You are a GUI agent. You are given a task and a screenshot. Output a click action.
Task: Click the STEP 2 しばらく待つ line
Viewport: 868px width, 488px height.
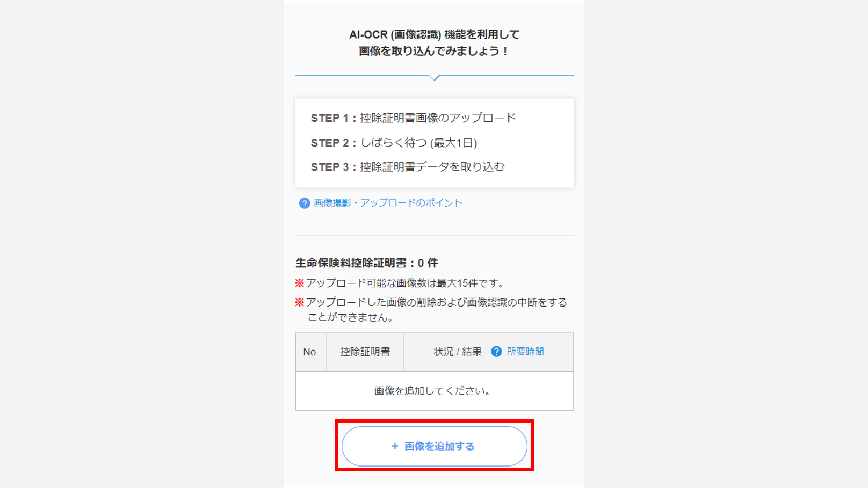394,143
